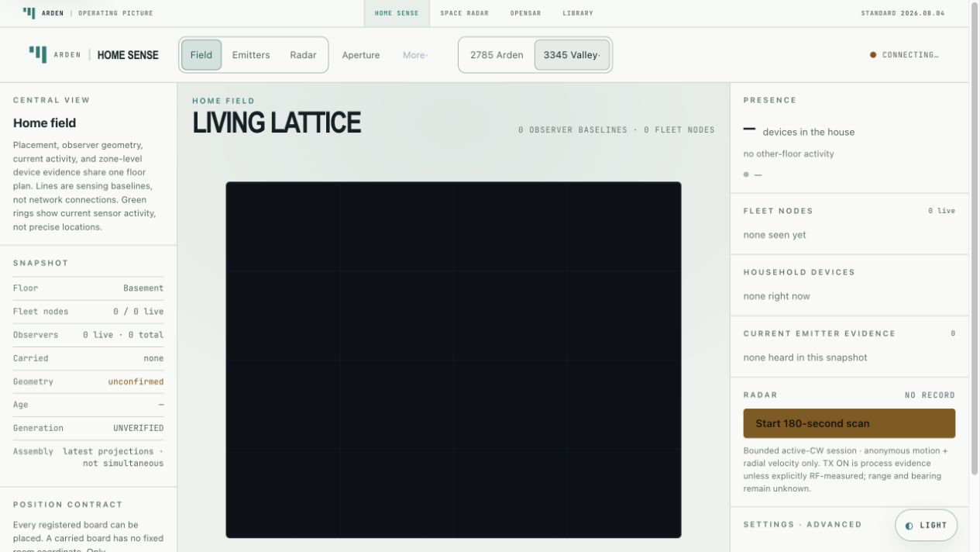Click the Radar NO RECORD label
980x552 pixels.
click(930, 395)
